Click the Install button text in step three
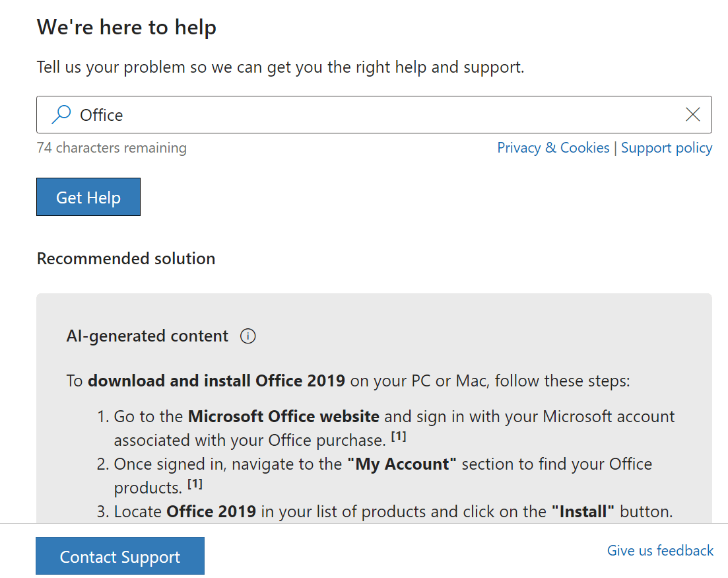The image size is (728, 578). click(584, 511)
